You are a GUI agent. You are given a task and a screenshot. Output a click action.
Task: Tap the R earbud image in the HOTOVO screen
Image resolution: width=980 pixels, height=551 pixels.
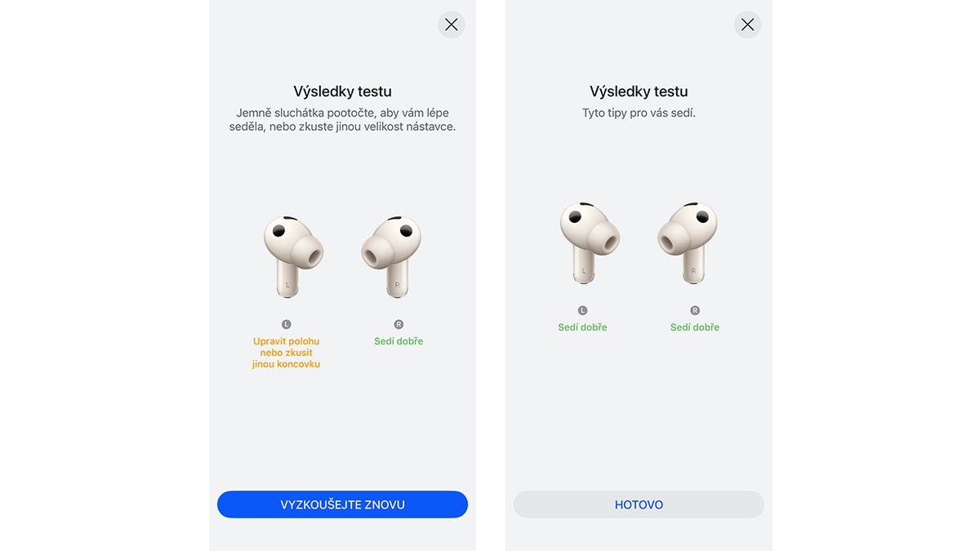coord(688,242)
